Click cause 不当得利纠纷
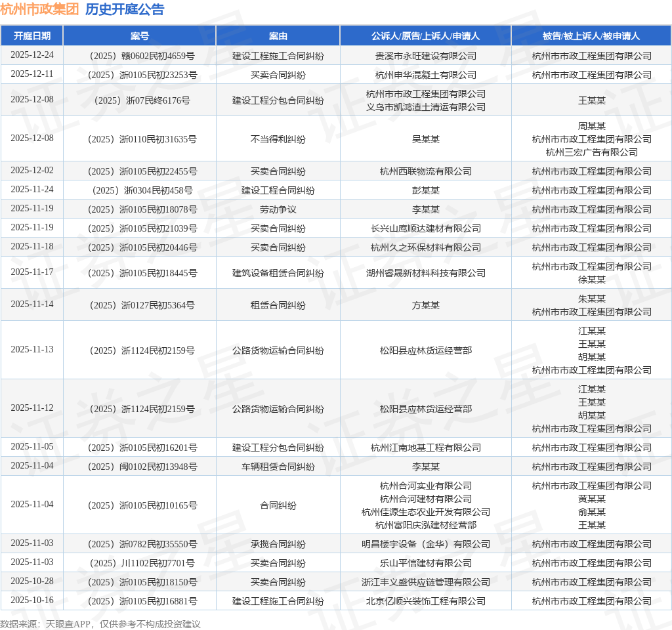Image resolution: width=672 pixels, height=630 pixels. point(278,139)
